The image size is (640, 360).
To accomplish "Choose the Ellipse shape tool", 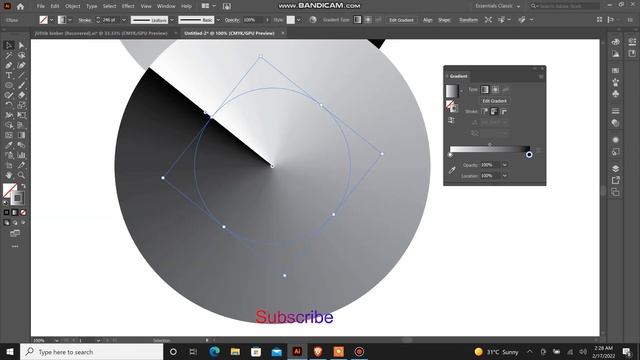I will tap(9, 85).
